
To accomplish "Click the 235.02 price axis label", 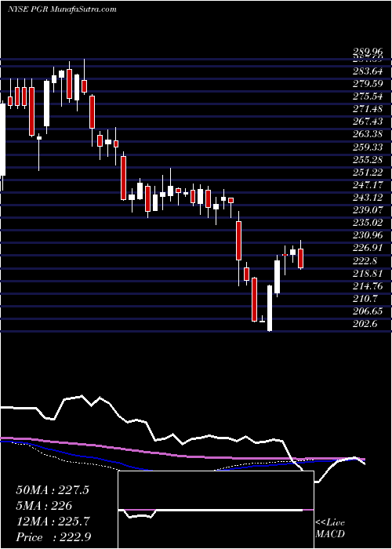I will point(368,223).
